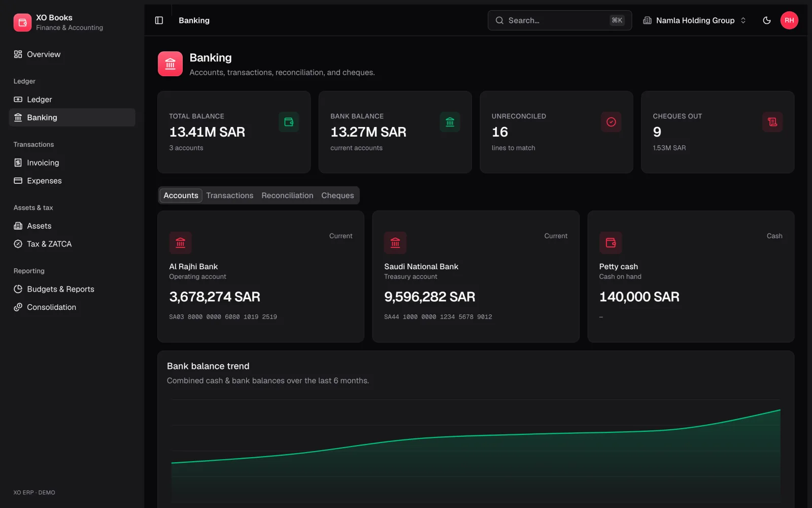Viewport: 812px width, 508px height.
Task: Click the Unreconciled check-circle icon
Action: [x=611, y=122]
